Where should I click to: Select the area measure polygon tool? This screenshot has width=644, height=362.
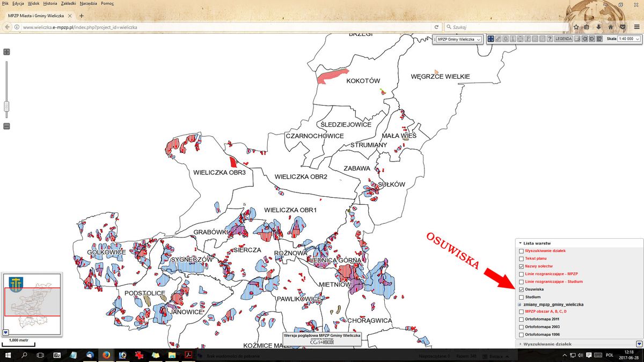point(506,39)
